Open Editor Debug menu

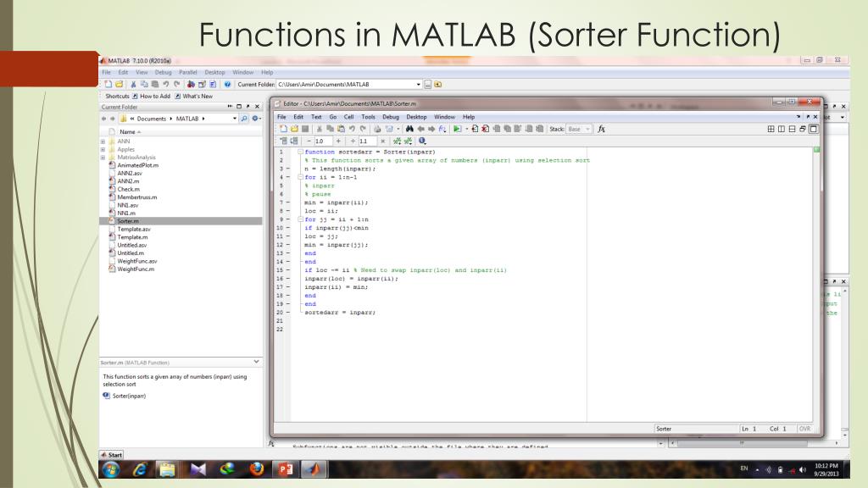(391, 117)
